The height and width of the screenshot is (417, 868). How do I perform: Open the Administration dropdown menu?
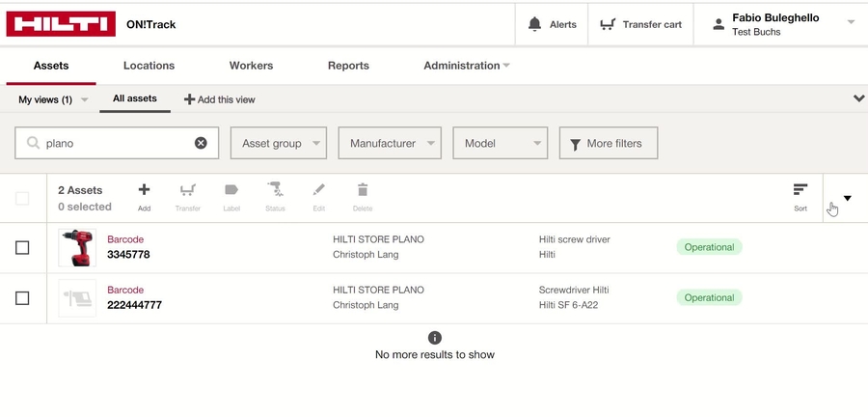tap(466, 66)
